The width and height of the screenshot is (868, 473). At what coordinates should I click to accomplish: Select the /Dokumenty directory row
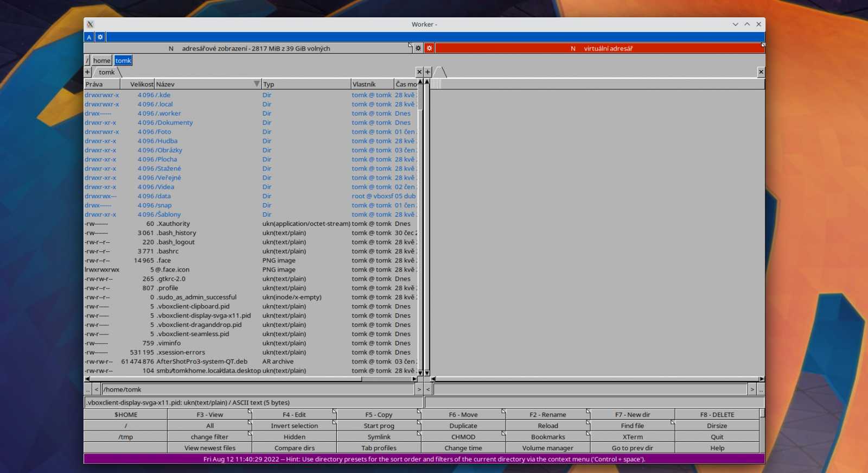coord(251,123)
